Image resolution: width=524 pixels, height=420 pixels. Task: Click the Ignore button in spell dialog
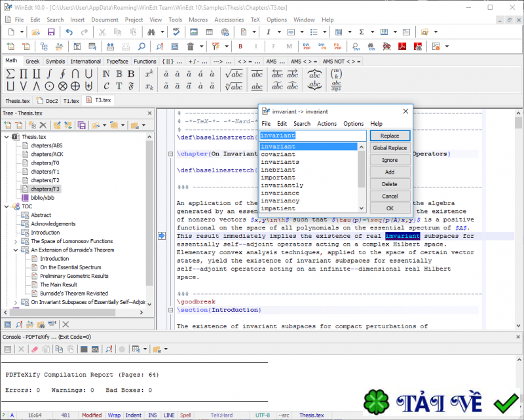[x=390, y=160]
